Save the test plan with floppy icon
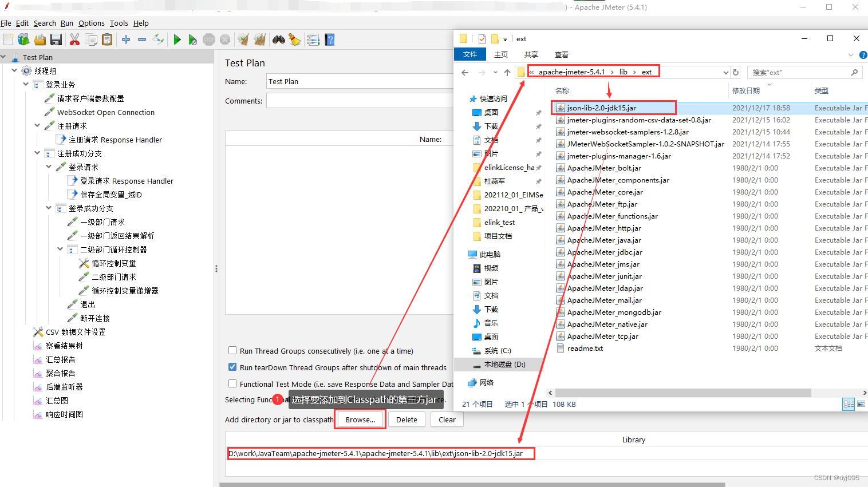The height and width of the screenshot is (487, 868). point(56,39)
